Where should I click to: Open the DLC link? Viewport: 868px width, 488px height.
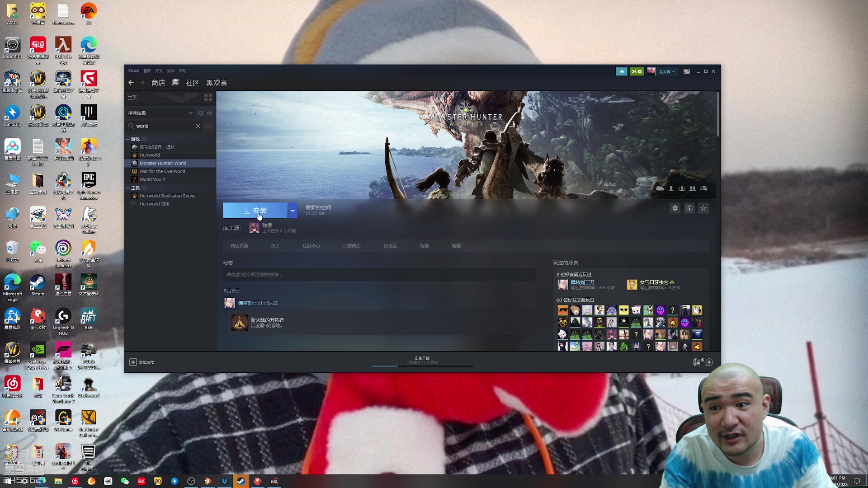275,246
